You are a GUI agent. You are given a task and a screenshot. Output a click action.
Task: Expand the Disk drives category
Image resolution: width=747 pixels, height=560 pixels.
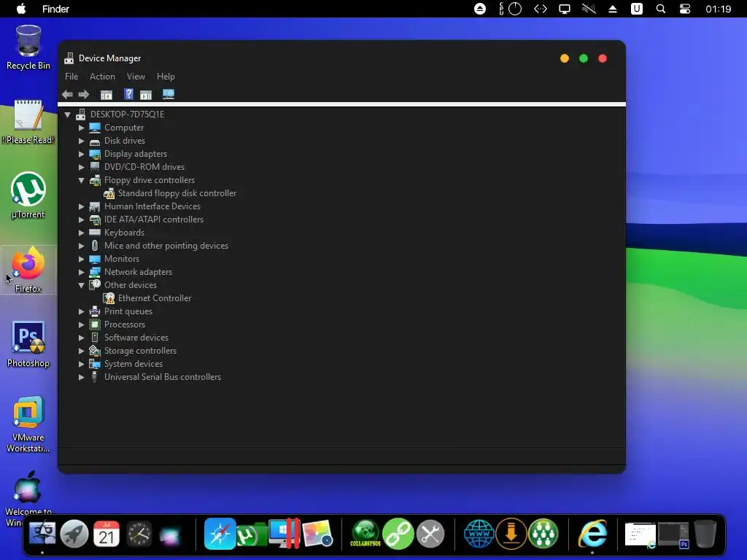pyautogui.click(x=82, y=141)
